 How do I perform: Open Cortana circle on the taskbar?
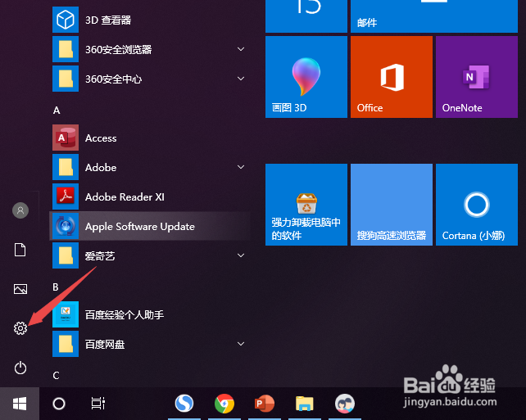pyautogui.click(x=59, y=404)
